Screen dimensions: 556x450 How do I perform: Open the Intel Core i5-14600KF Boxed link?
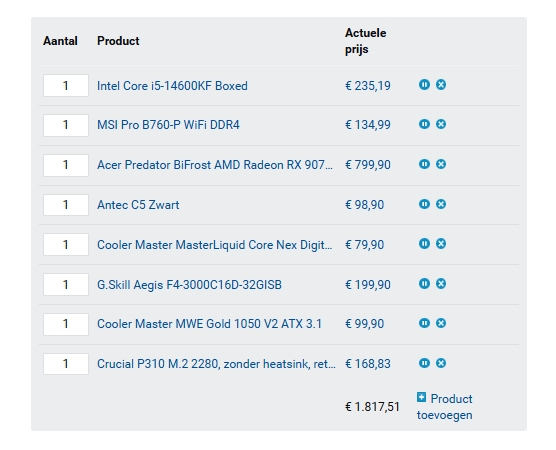tap(172, 86)
